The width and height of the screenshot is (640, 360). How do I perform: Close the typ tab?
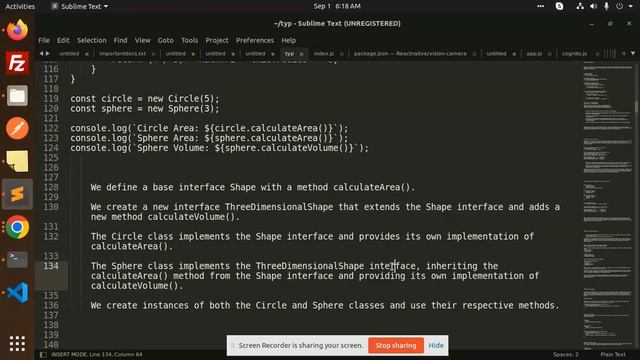pyautogui.click(x=301, y=54)
